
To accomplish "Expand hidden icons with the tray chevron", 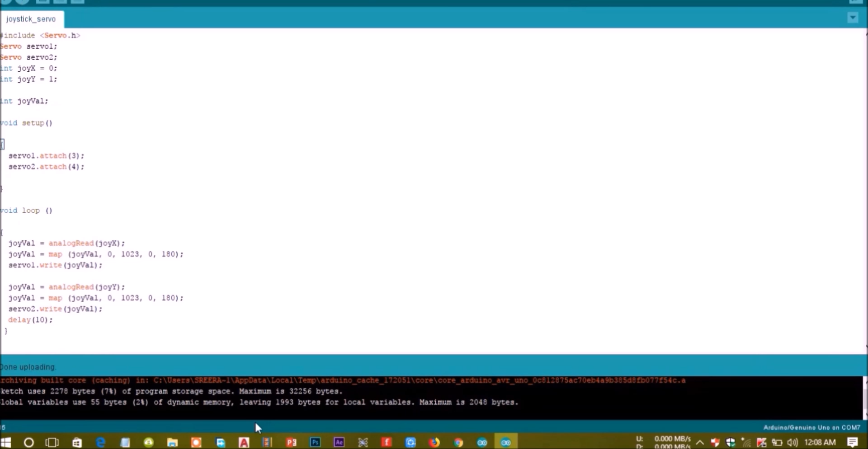I will (700, 442).
